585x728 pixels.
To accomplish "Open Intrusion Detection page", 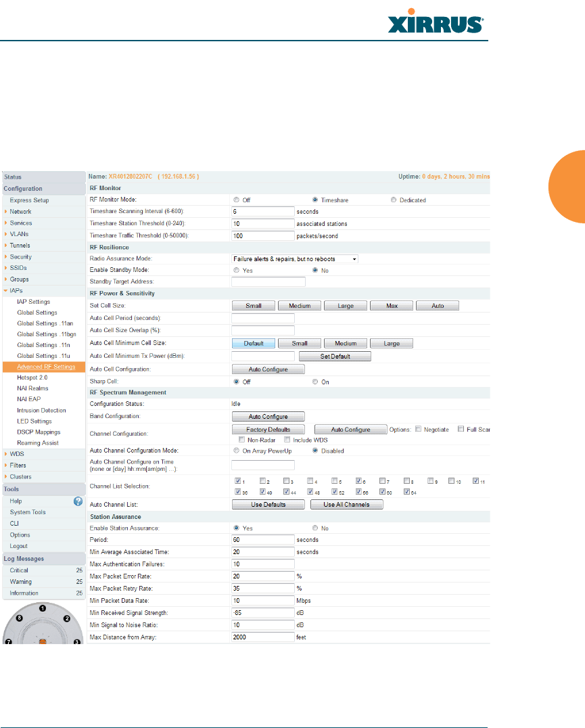I will point(41,411).
